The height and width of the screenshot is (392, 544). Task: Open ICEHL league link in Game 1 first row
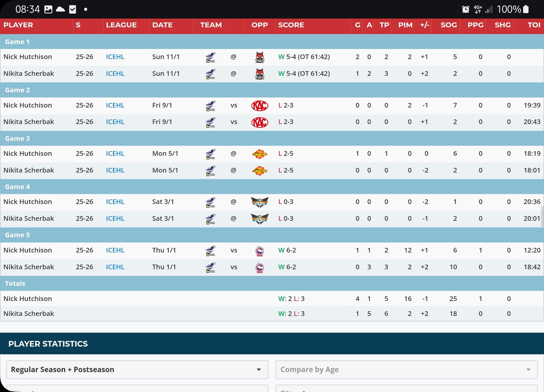tap(115, 57)
